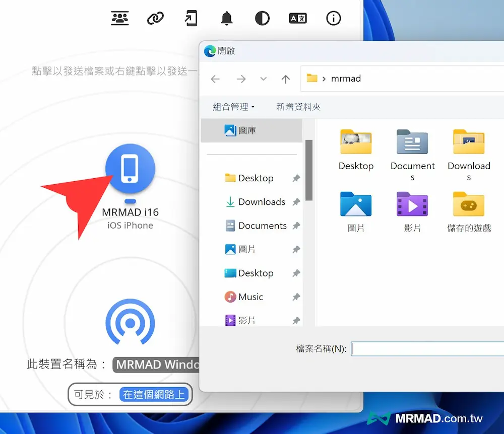The width and height of the screenshot is (504, 434).
Task: Select the 儲存的遊戲 folder
Action: coord(469,211)
